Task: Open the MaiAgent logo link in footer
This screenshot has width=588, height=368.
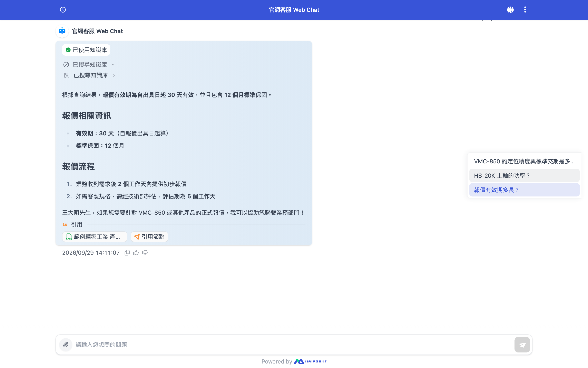Action: (x=310, y=361)
